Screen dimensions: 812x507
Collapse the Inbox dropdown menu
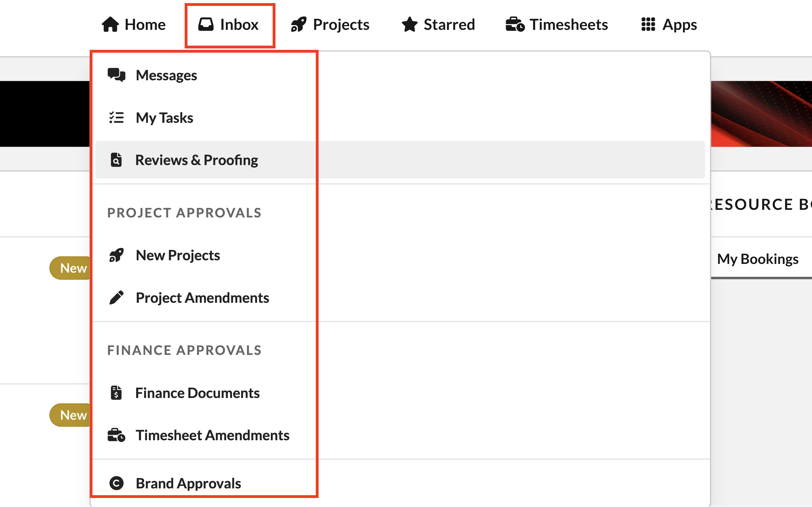pos(230,25)
